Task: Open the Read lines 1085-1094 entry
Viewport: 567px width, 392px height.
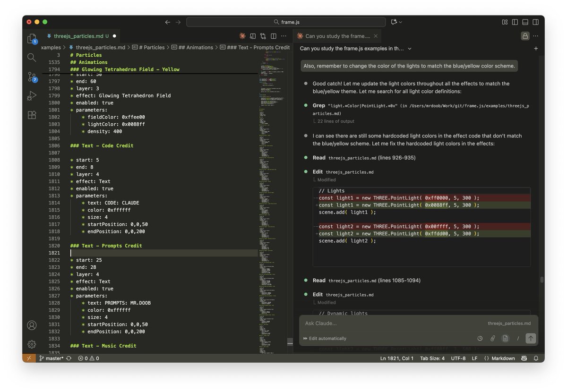Action: (366, 281)
